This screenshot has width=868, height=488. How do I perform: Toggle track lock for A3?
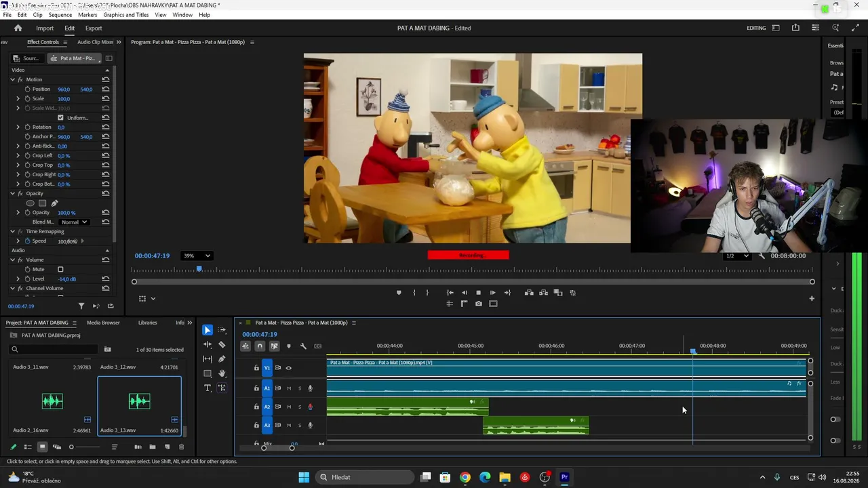[256, 425]
